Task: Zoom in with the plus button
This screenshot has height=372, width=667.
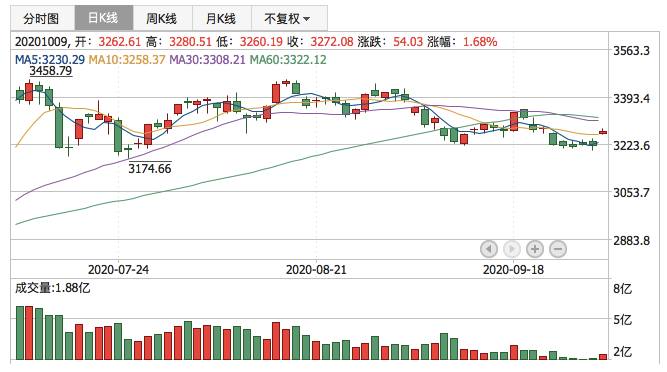Action: coord(535,249)
